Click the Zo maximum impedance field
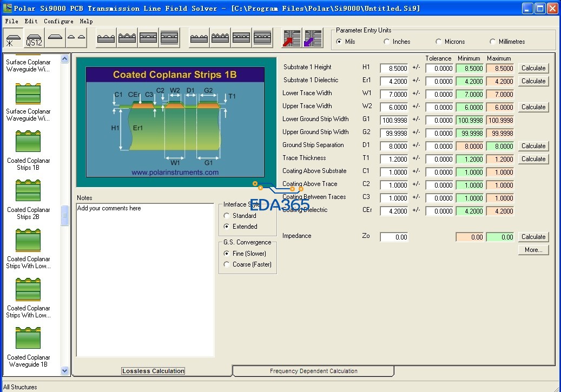 (500, 237)
